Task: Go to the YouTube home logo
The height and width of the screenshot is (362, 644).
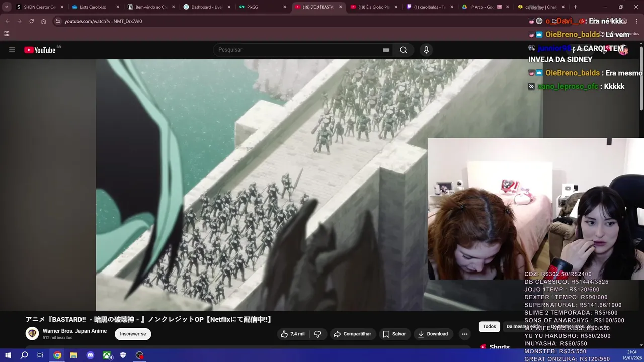Action: click(x=40, y=50)
